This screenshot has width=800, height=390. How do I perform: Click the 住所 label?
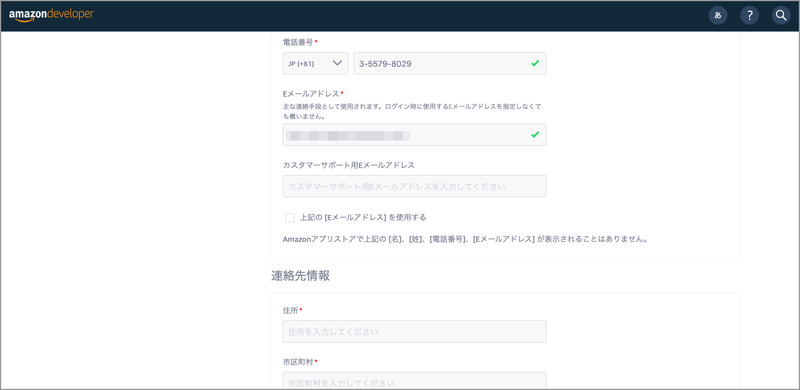tap(292, 310)
